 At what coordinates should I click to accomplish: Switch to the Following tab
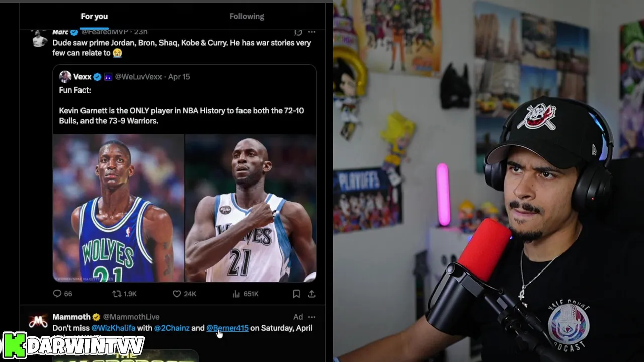(x=247, y=16)
